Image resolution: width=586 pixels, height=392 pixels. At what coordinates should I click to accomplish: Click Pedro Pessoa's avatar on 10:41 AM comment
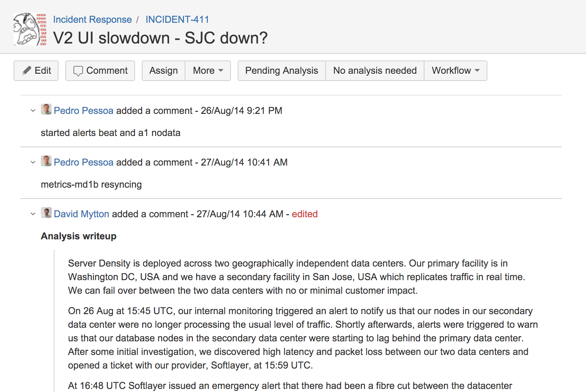46,161
